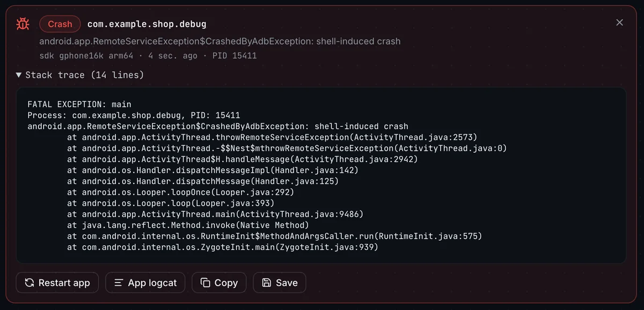Click the shell-induced crash exception subtitle
This screenshot has width=644, height=310.
[x=220, y=41]
